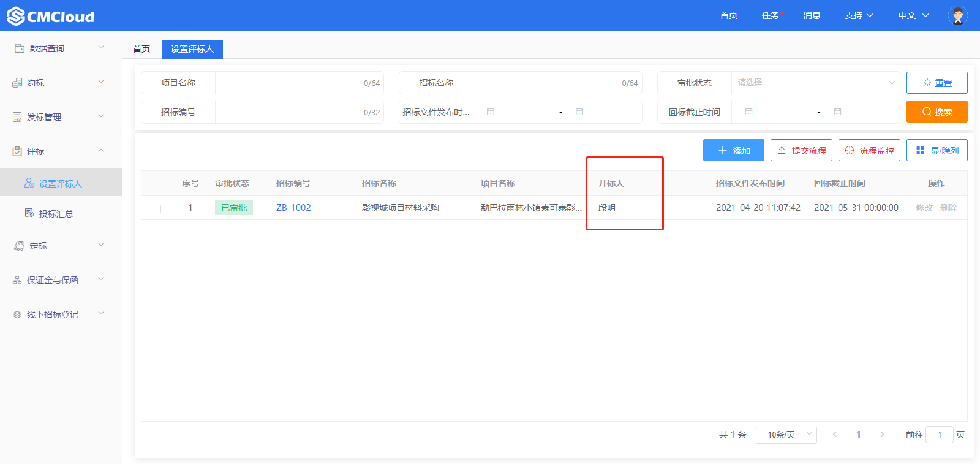Open the 10条/页 page size dropdown
This screenshot has width=980, height=464.
[786, 435]
